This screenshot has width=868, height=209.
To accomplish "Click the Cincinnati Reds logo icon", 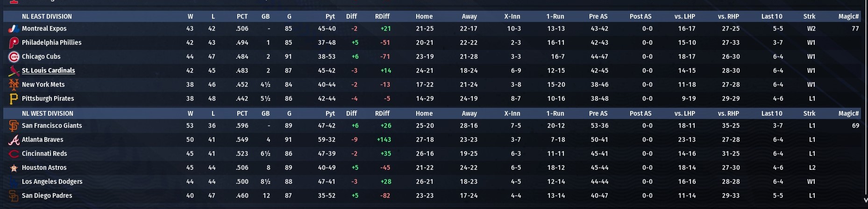I will (x=14, y=154).
